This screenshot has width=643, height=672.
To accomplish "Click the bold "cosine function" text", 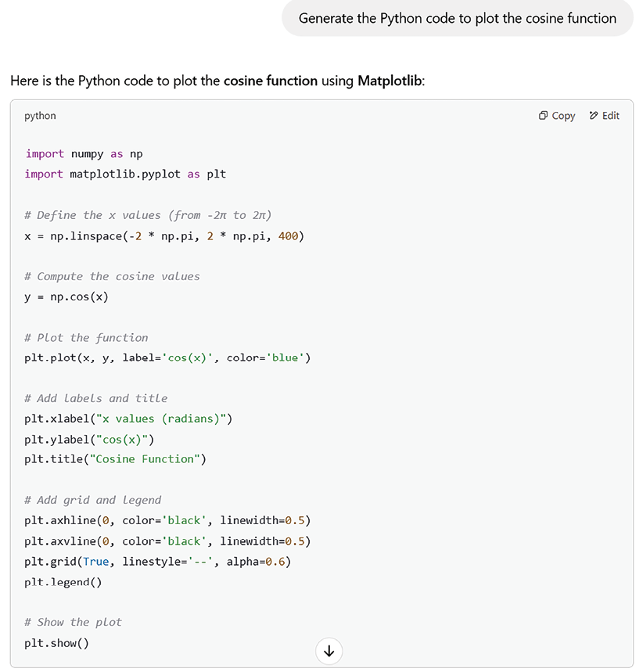I will click(271, 81).
